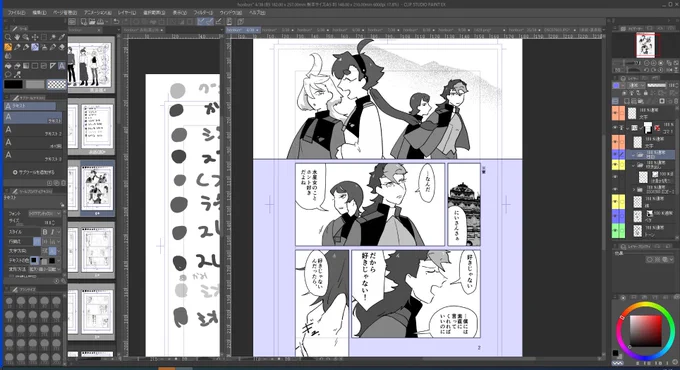Hide the 線 layer with eye icon
The height and width of the screenshot is (370, 680).
tap(615, 202)
